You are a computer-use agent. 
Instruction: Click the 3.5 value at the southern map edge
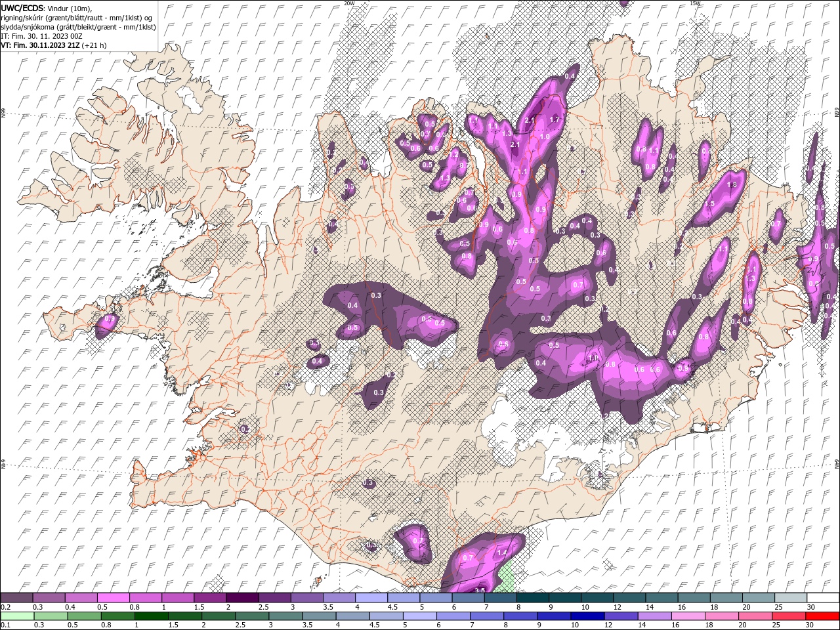click(479, 590)
